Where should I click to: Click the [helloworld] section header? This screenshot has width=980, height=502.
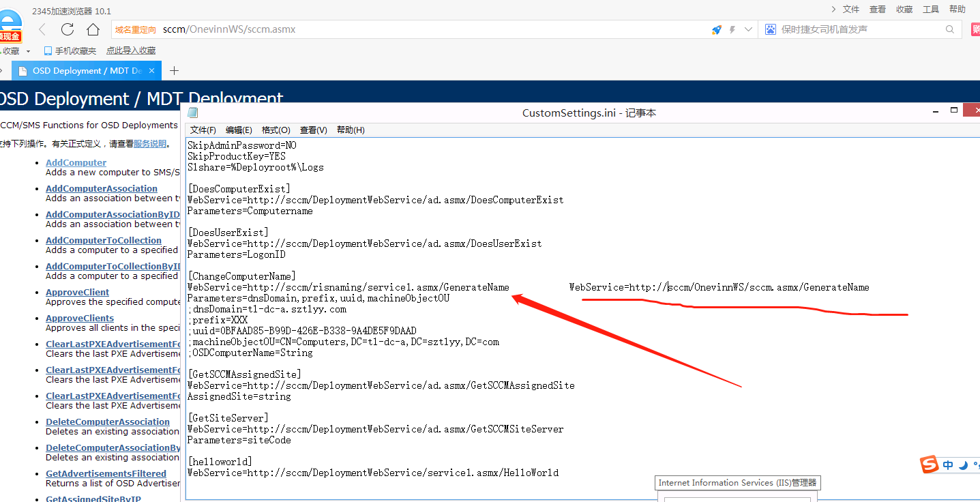pyautogui.click(x=220, y=462)
